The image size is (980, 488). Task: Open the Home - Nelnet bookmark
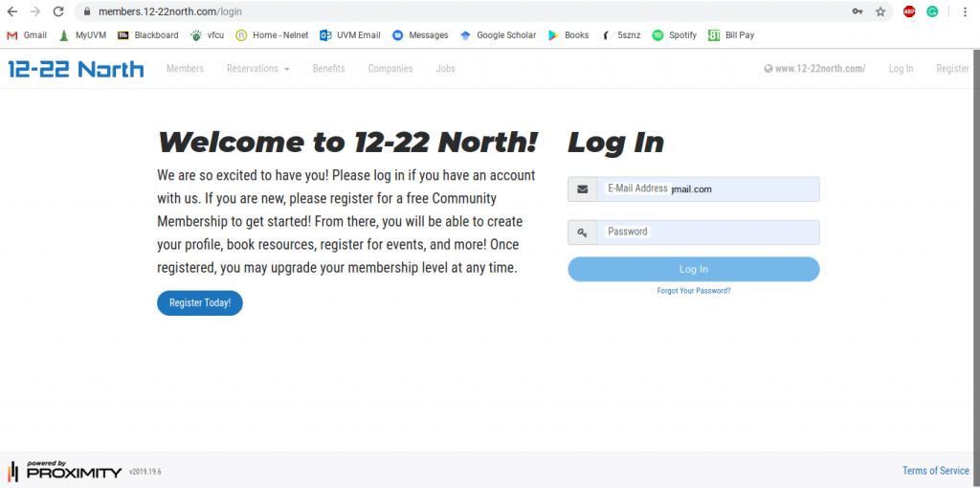pyautogui.click(x=272, y=35)
